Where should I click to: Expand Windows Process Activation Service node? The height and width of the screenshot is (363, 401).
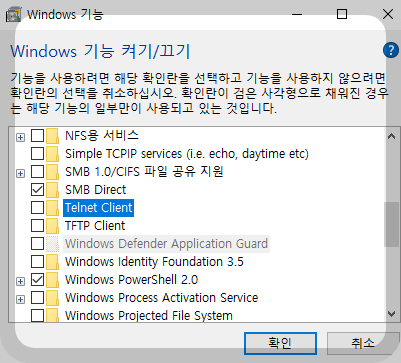(20, 299)
